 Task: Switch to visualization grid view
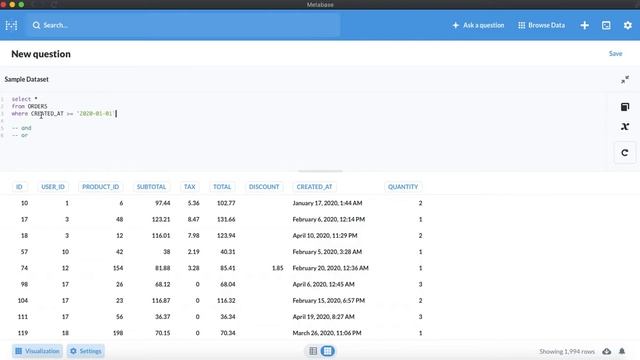pos(327,351)
